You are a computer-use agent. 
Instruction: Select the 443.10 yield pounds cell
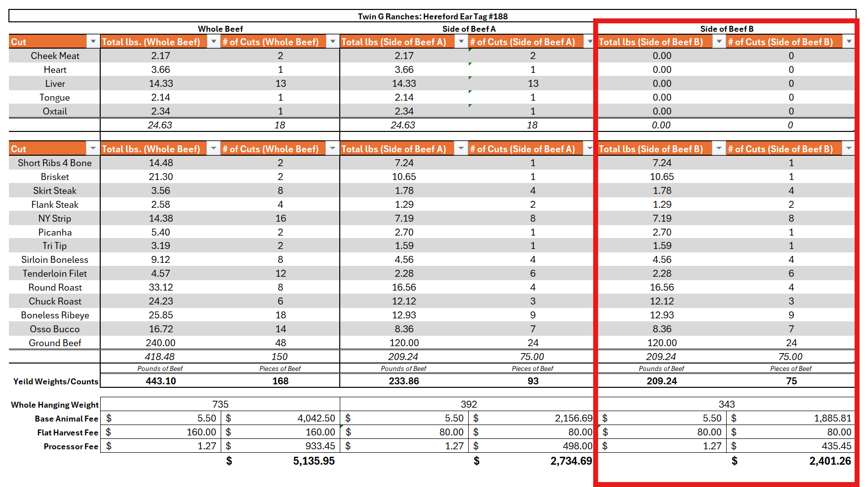161,381
